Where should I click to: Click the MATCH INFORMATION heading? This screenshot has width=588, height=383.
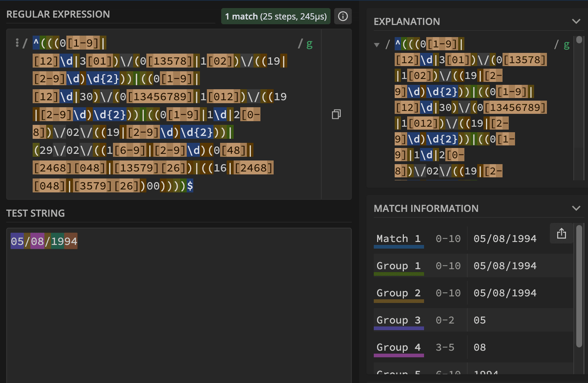(426, 209)
